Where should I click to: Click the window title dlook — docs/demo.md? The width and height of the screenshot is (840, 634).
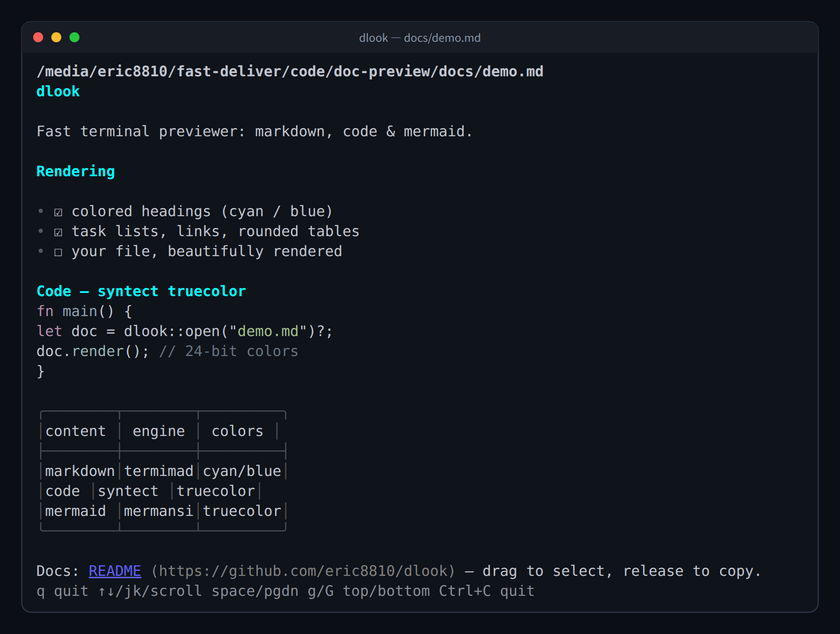click(420, 38)
